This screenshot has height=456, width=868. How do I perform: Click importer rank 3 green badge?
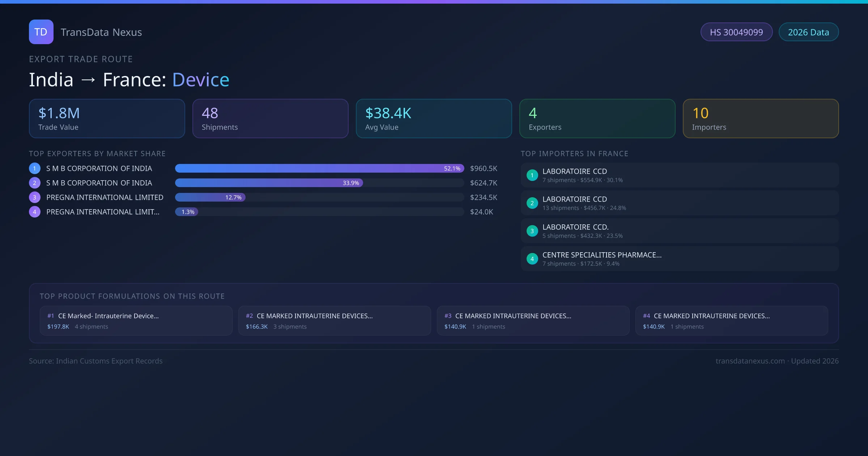pos(532,231)
